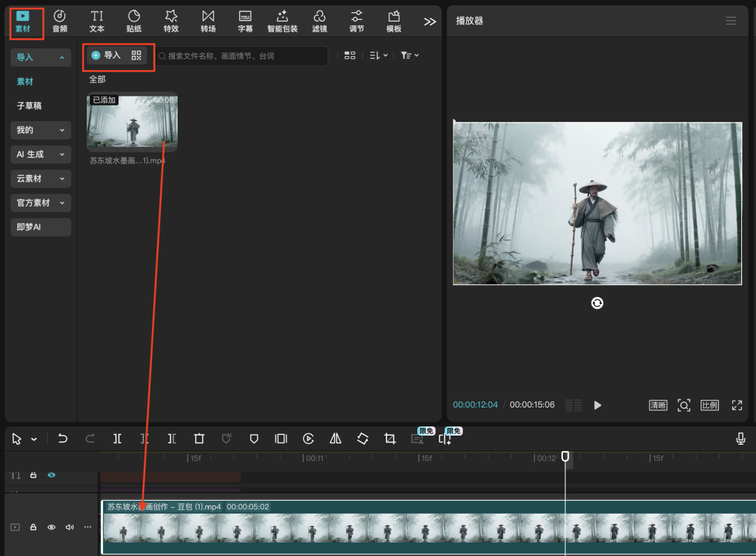Toggle the lock on the video track
The image size is (756, 556).
(33, 527)
